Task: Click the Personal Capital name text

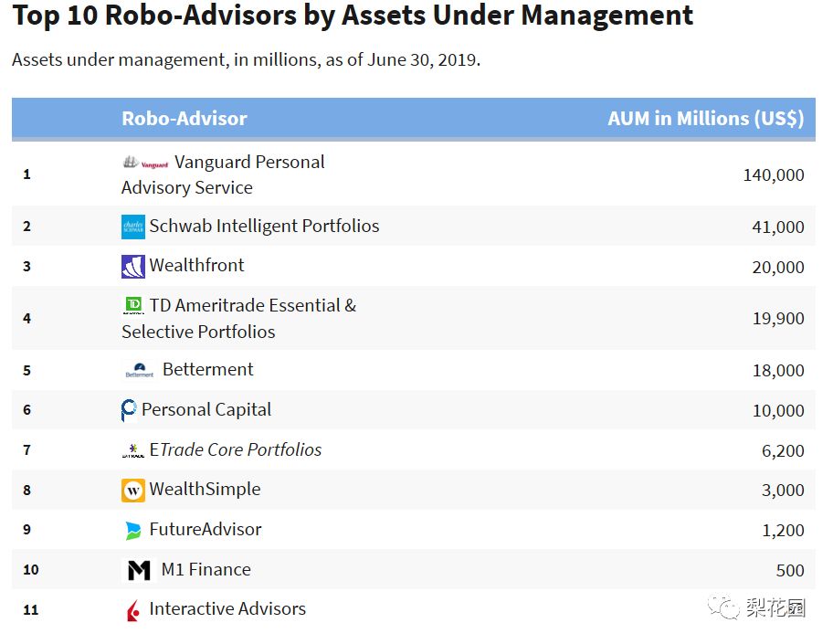Action: (206, 409)
